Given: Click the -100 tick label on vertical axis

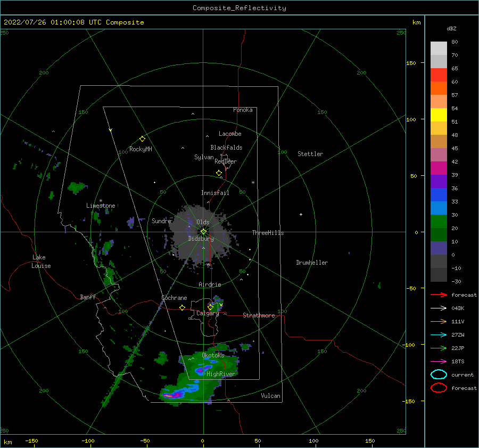Looking at the screenshot, I should point(408,345).
